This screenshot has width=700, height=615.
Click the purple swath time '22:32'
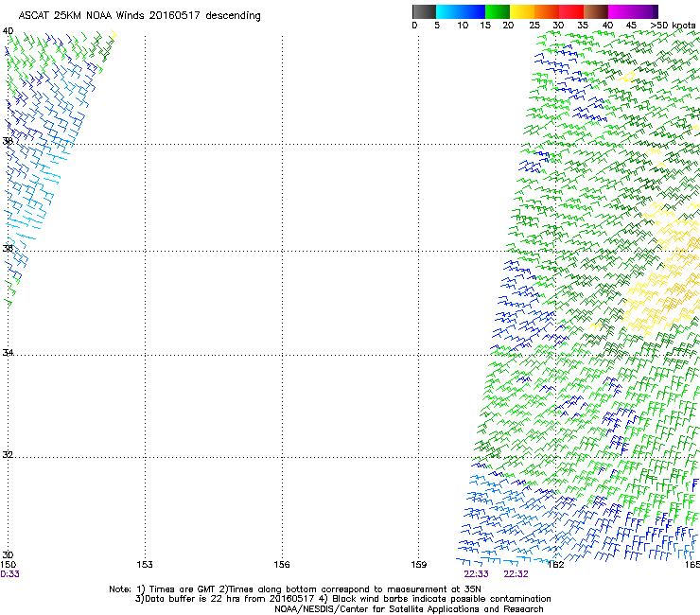(x=516, y=574)
